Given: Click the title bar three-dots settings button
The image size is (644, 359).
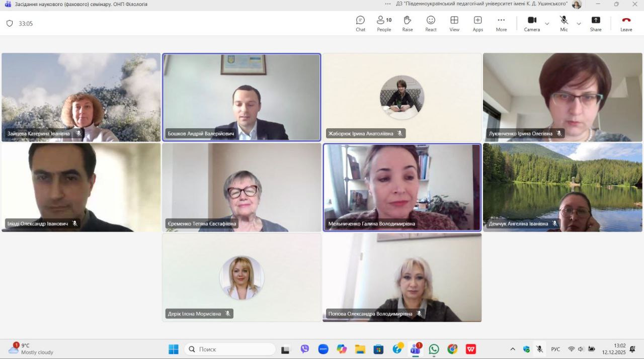Looking at the screenshot, I should [x=387, y=4].
